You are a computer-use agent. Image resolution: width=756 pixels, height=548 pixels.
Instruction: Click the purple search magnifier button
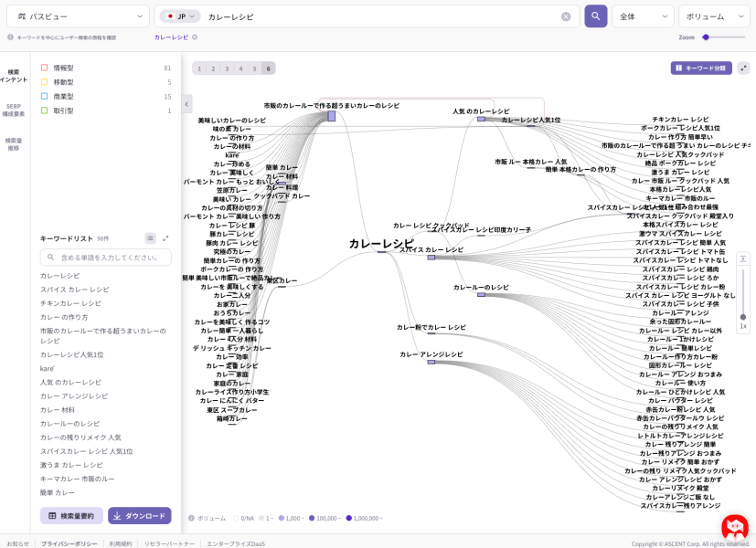595,16
